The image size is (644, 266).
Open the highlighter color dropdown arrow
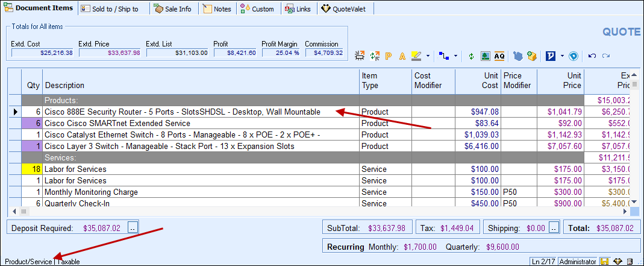tap(428, 56)
